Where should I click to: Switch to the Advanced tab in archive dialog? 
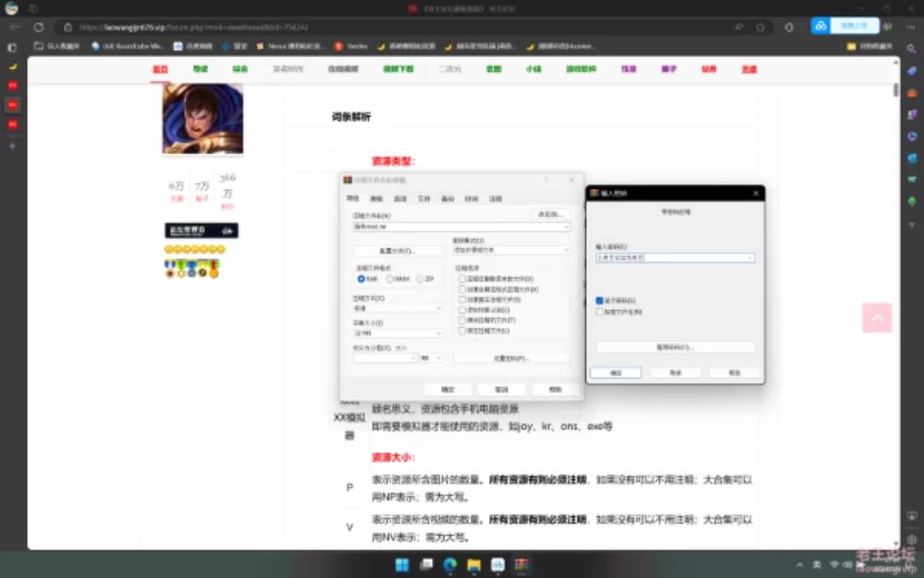click(376, 198)
